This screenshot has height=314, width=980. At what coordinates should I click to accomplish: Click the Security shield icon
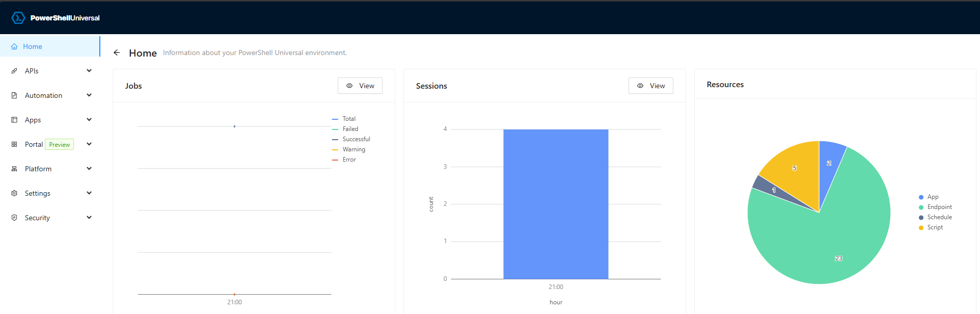14,218
